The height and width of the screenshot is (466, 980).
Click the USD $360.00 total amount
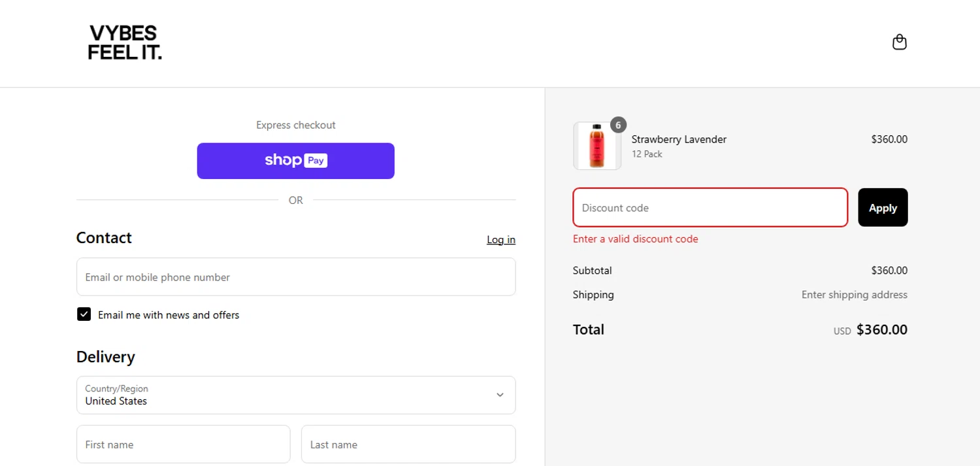[870, 330]
